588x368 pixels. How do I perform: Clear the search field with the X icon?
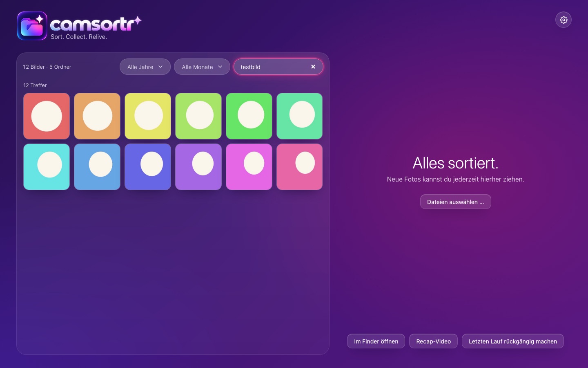(313, 67)
